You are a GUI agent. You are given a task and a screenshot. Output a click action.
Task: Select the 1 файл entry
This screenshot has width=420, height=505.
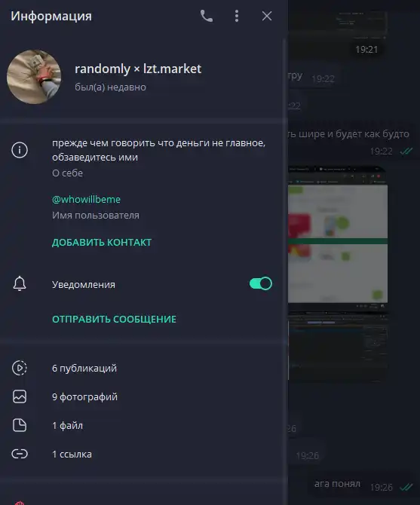144,425
